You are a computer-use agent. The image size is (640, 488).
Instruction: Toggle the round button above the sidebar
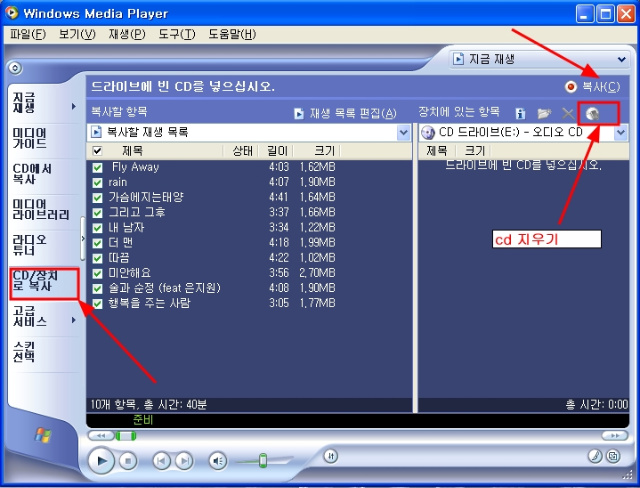15,68
